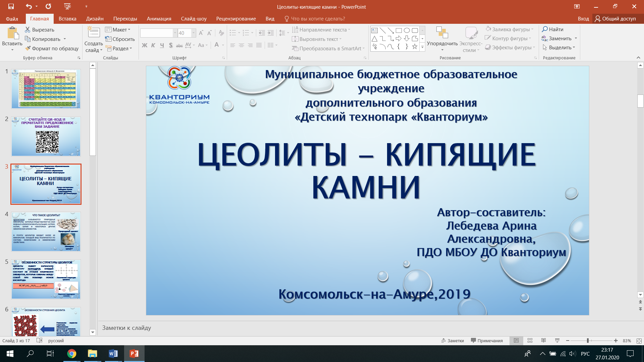Open the Анимация ribbon tab

point(159,19)
